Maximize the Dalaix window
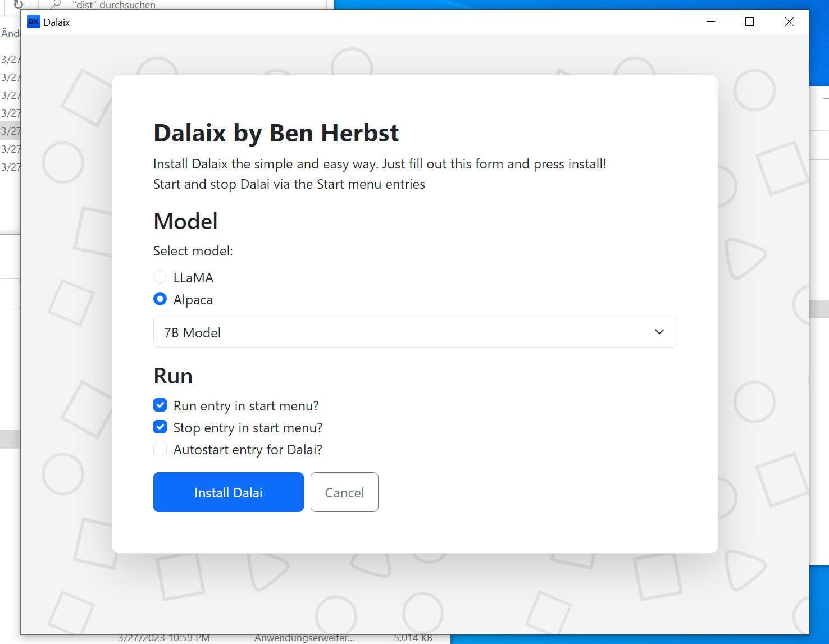 tap(749, 22)
